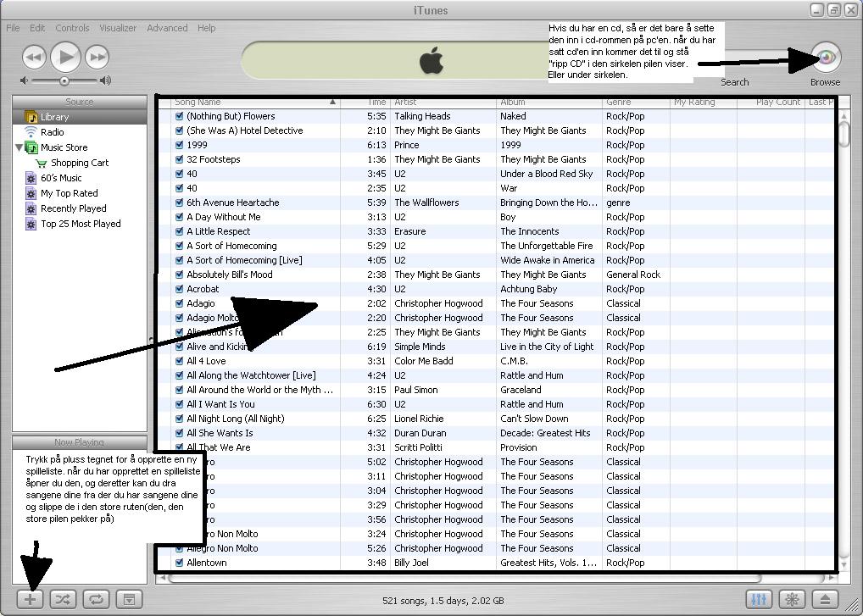Viewport: 863px width, 616px height.
Task: Adjust the volume slider
Action: [x=64, y=81]
